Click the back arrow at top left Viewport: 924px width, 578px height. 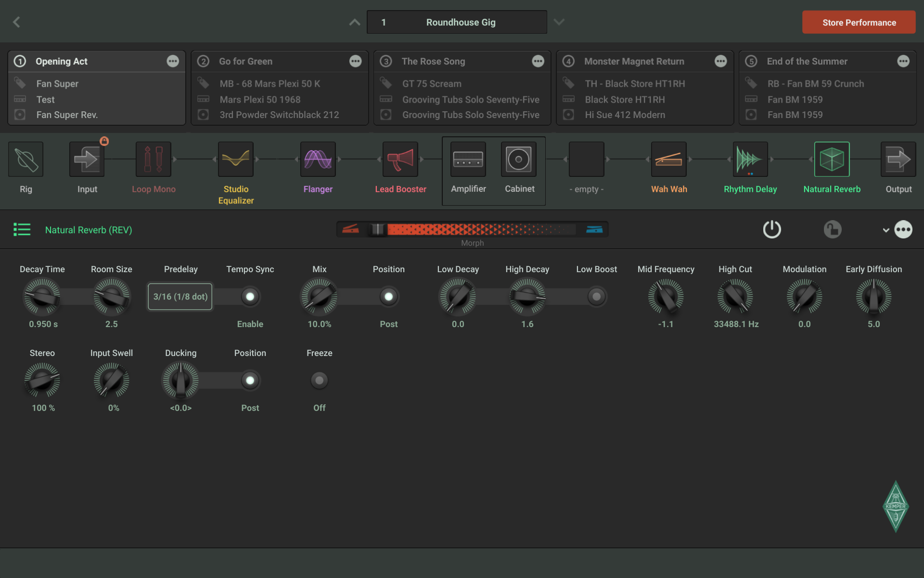pyautogui.click(x=16, y=22)
